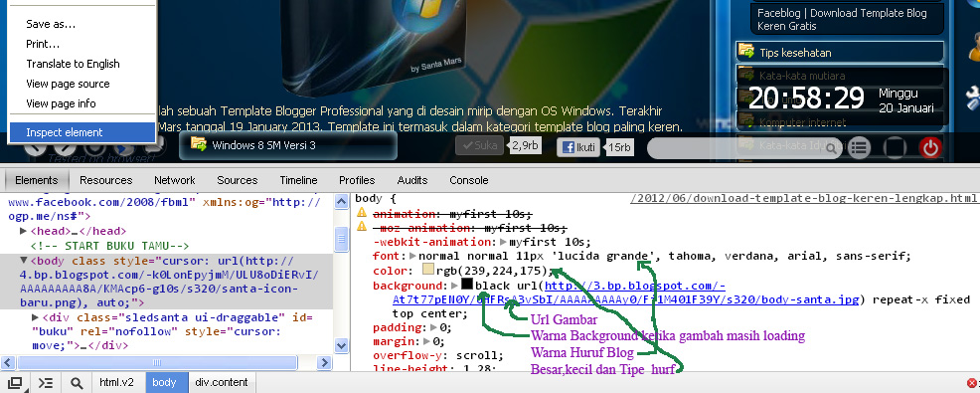Collapse the body element node

coord(24,261)
